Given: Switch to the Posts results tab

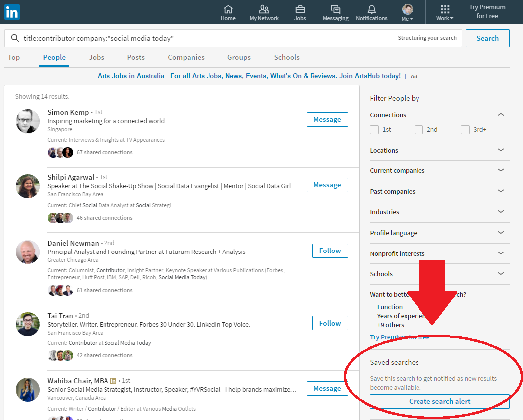Looking at the screenshot, I should [136, 57].
